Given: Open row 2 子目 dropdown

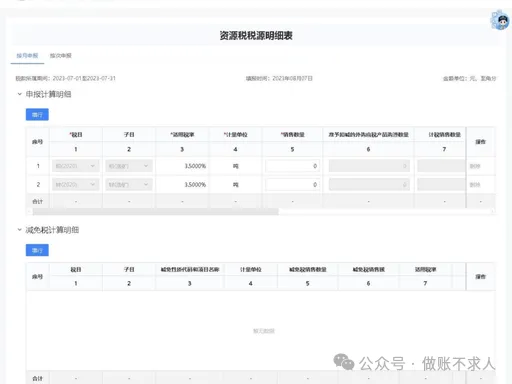Looking at the screenshot, I should pyautogui.click(x=129, y=185).
